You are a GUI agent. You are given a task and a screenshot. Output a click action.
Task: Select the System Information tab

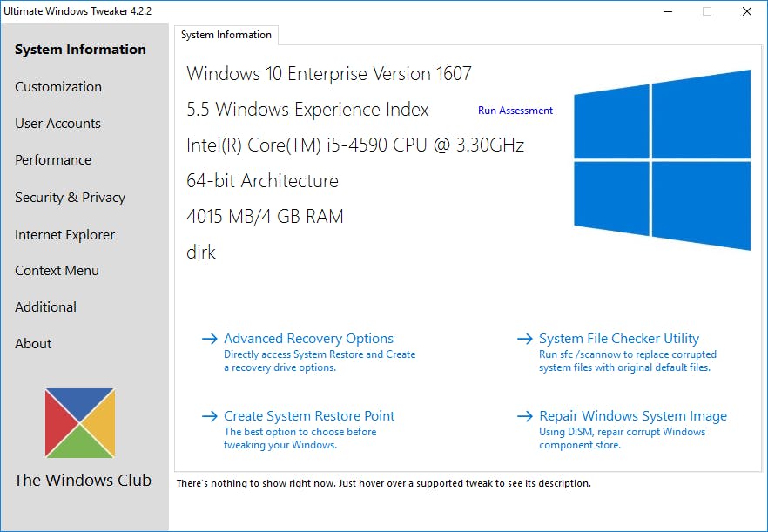click(226, 35)
